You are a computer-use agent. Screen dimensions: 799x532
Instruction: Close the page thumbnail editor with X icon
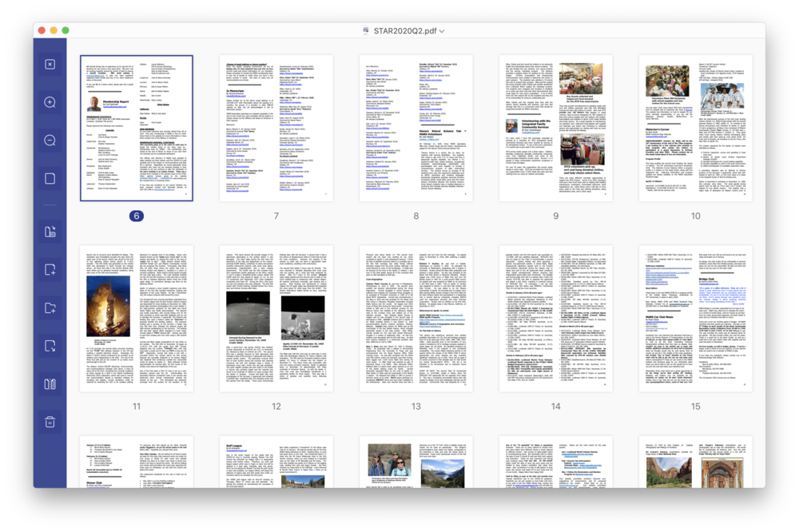[50, 64]
